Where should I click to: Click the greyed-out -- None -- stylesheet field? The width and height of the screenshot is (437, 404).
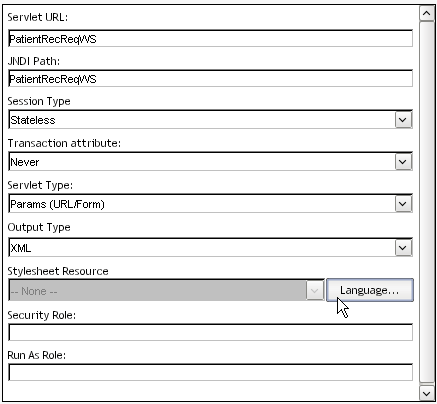pos(166,291)
